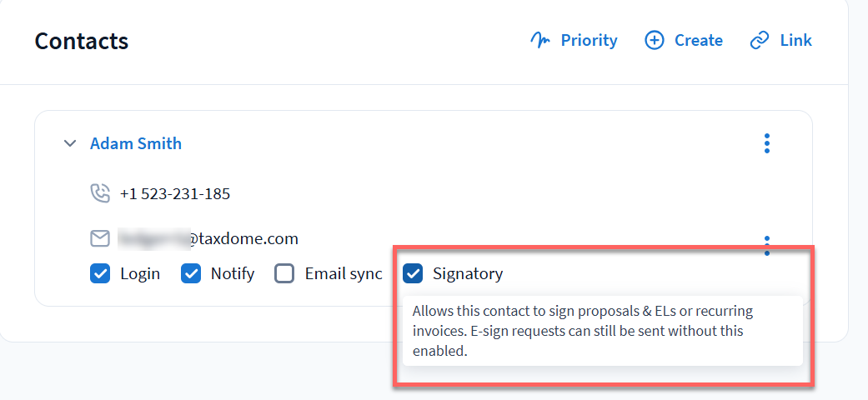
Task: Open the email row's three-dot menu
Action: click(x=767, y=244)
